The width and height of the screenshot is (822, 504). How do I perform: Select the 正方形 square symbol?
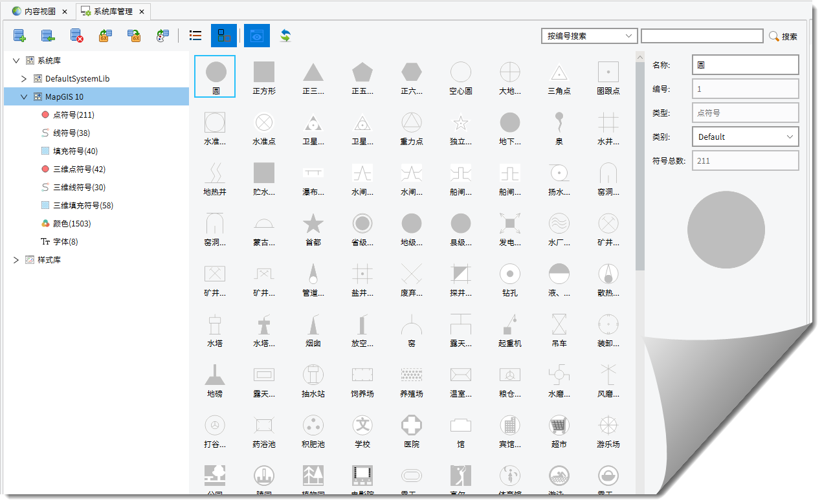pos(264,76)
